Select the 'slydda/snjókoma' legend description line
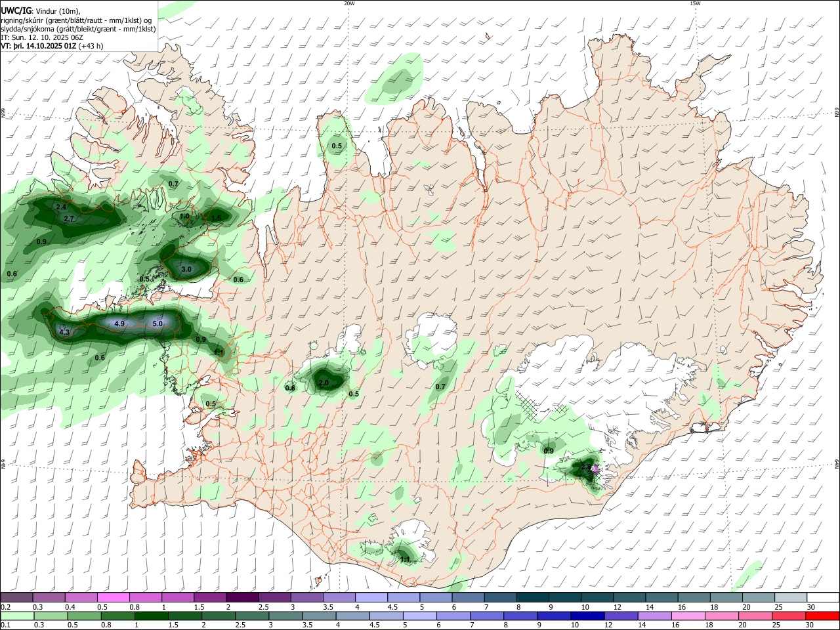Screen dimensions: 840x630 point(78,29)
